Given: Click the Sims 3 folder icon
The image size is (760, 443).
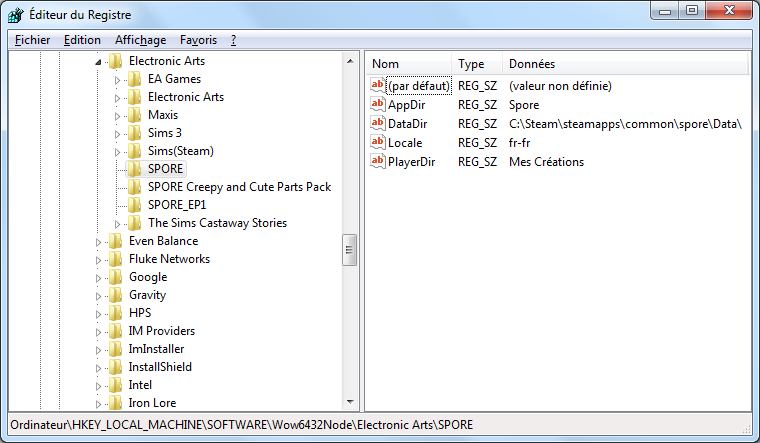Looking at the screenshot, I should (x=134, y=133).
